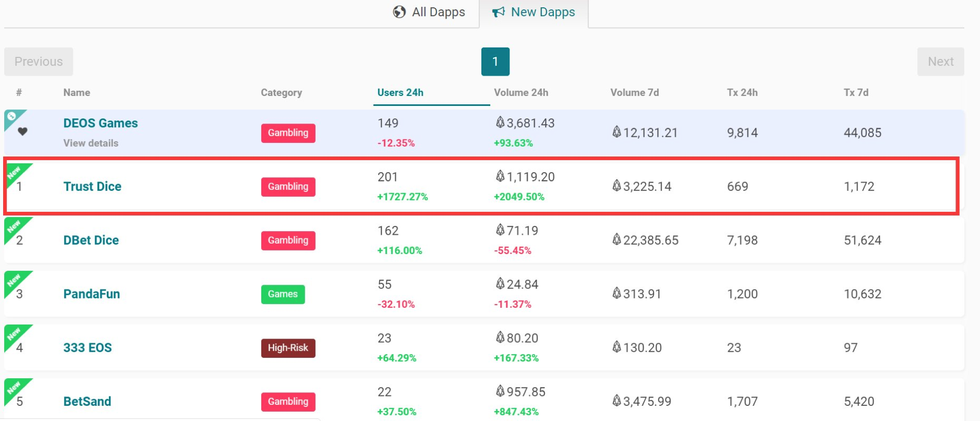Click the users count "149" for DEOS Games
980x421 pixels.
click(x=388, y=123)
